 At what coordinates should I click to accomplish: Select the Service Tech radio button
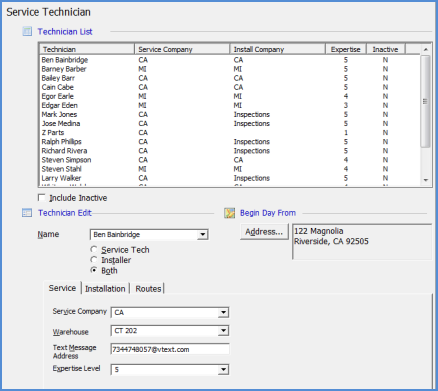(94, 249)
